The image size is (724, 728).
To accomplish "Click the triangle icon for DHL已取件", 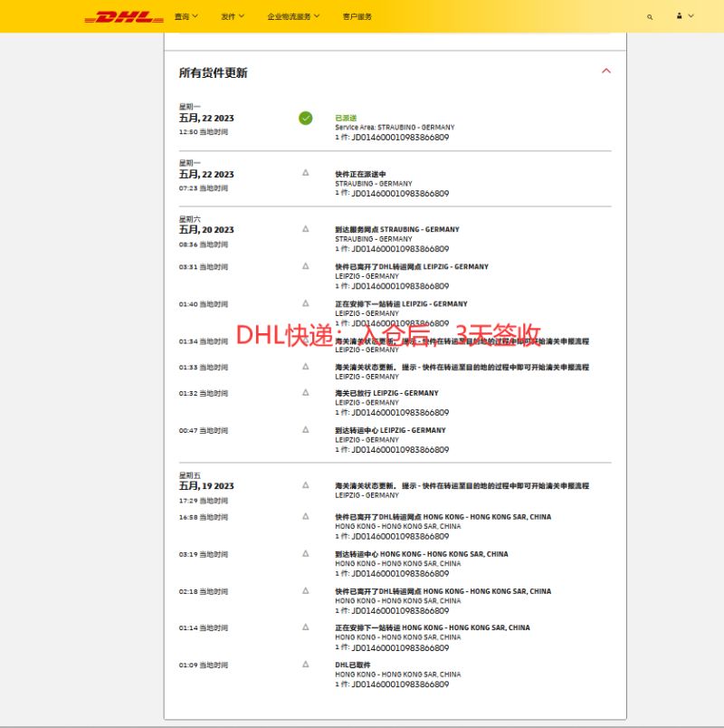I will coord(305,664).
